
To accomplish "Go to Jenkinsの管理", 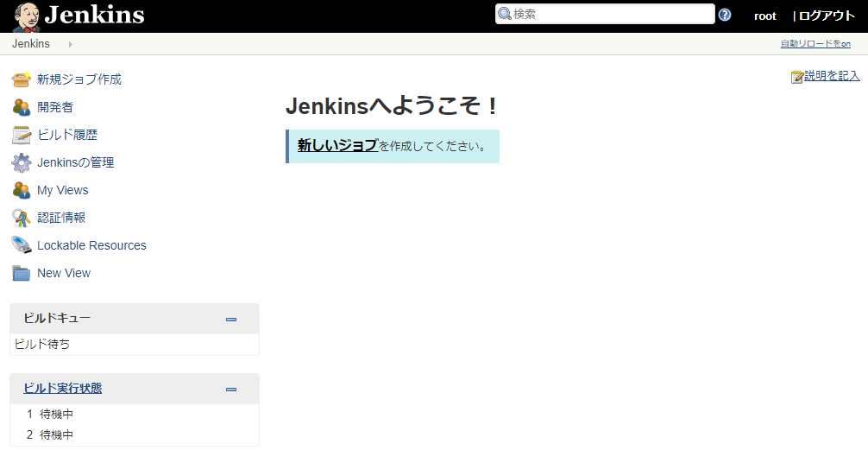I will [x=75, y=162].
